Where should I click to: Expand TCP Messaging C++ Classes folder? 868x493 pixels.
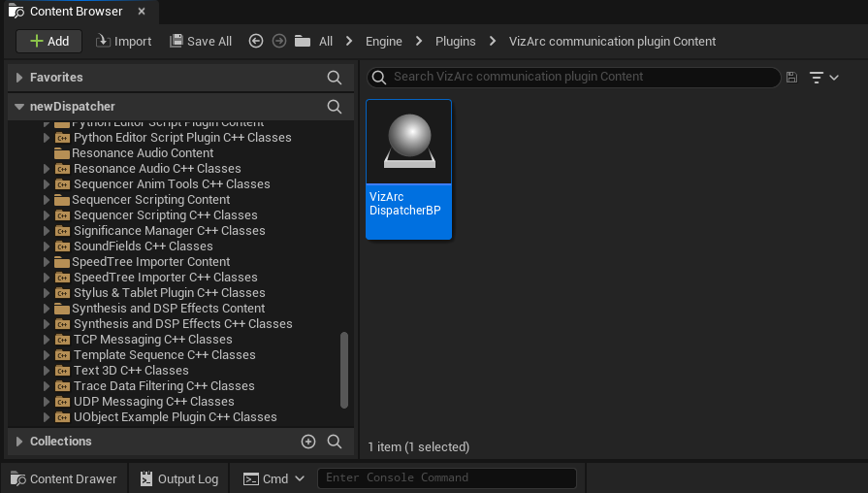point(47,340)
